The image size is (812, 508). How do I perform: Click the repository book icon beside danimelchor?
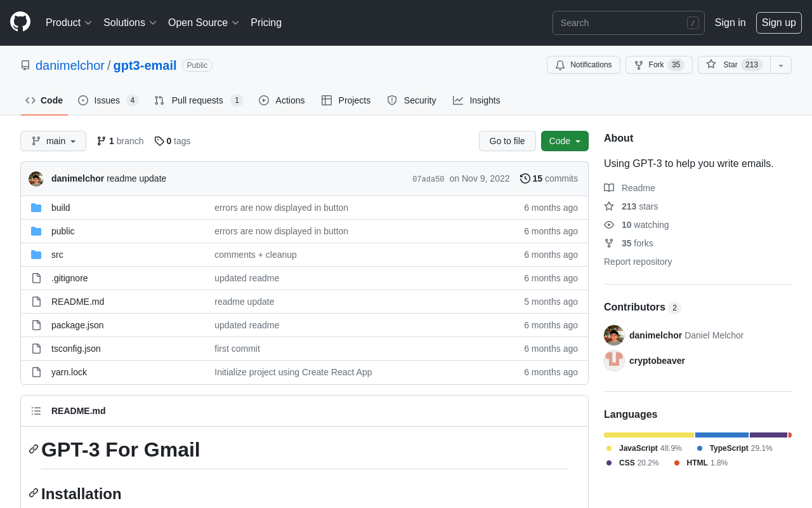click(x=25, y=65)
